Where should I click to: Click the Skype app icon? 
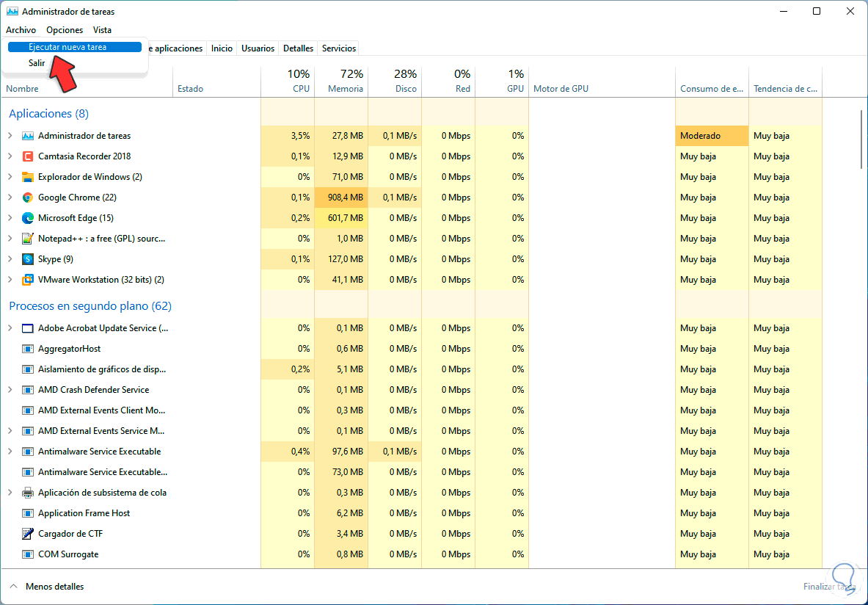click(x=28, y=259)
